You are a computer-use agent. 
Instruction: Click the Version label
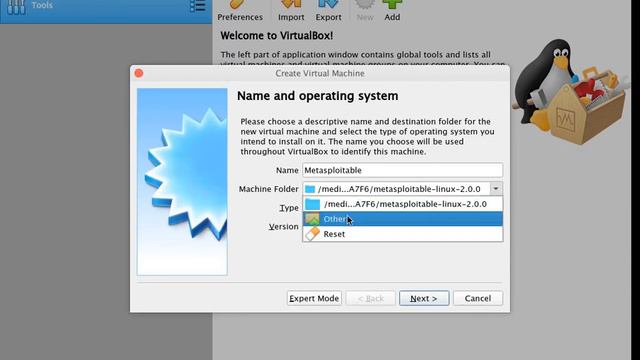tap(284, 227)
